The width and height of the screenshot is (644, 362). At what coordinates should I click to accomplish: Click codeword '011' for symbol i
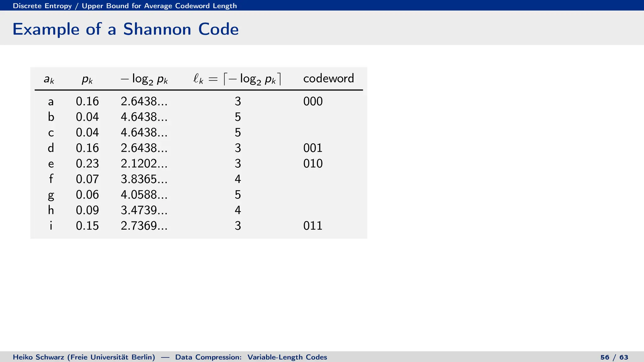click(x=313, y=226)
